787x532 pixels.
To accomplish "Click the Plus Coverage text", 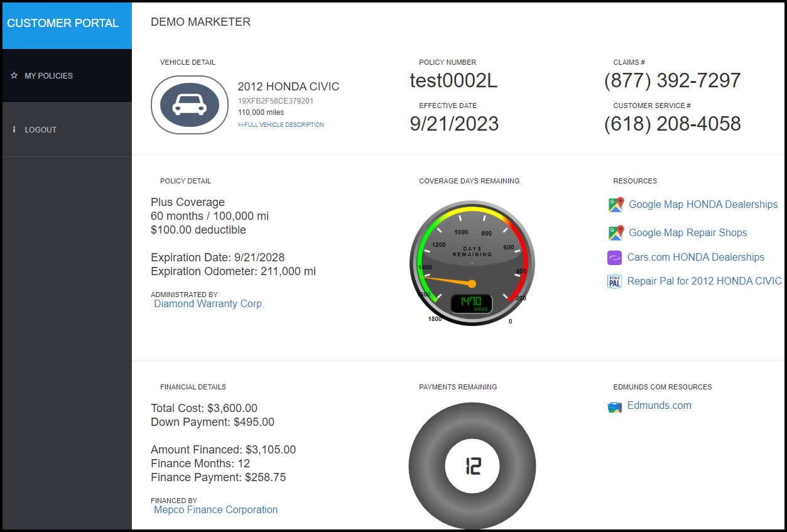I will tap(188, 202).
